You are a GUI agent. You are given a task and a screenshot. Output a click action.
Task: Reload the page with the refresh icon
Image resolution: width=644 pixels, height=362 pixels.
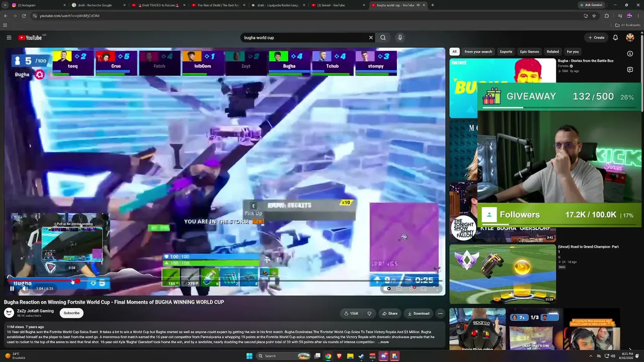(x=24, y=16)
